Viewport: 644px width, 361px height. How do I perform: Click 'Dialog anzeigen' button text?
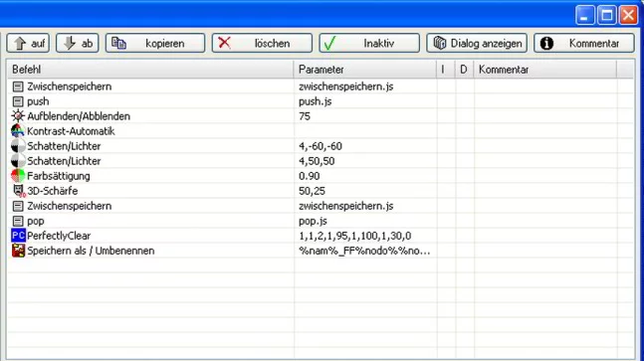tap(487, 44)
